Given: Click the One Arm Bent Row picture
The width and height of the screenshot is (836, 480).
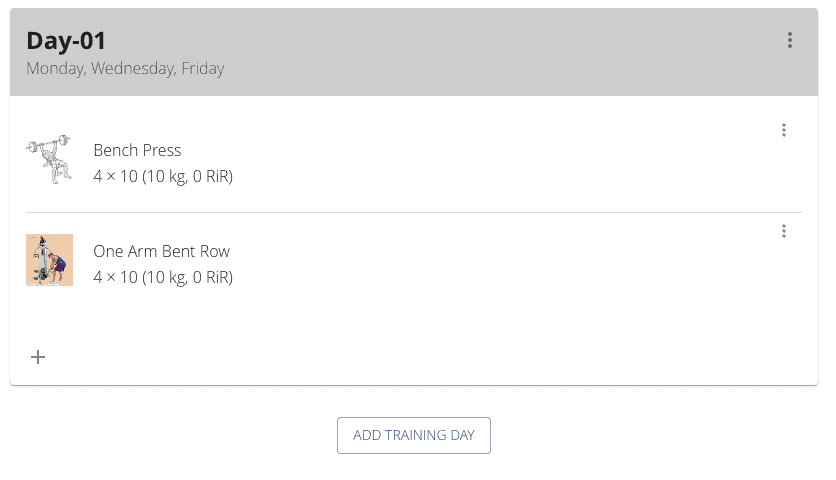Looking at the screenshot, I should pyautogui.click(x=49, y=260).
